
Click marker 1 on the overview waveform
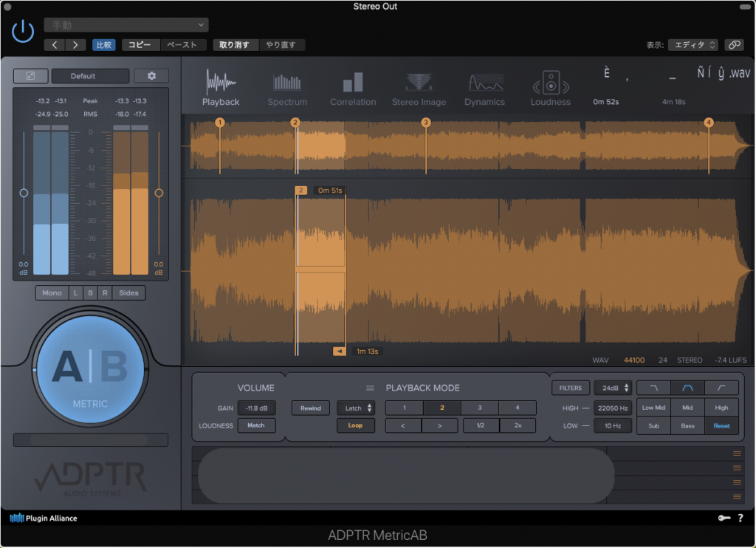pos(220,123)
